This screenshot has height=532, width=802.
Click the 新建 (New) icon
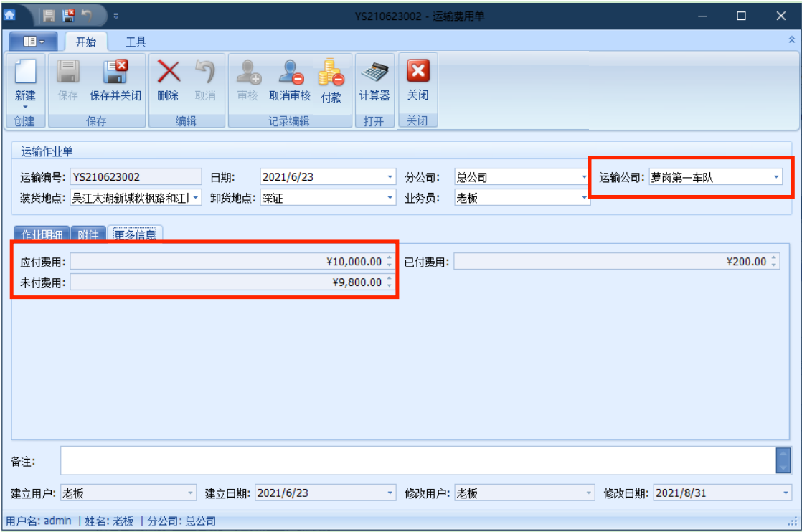[x=24, y=81]
